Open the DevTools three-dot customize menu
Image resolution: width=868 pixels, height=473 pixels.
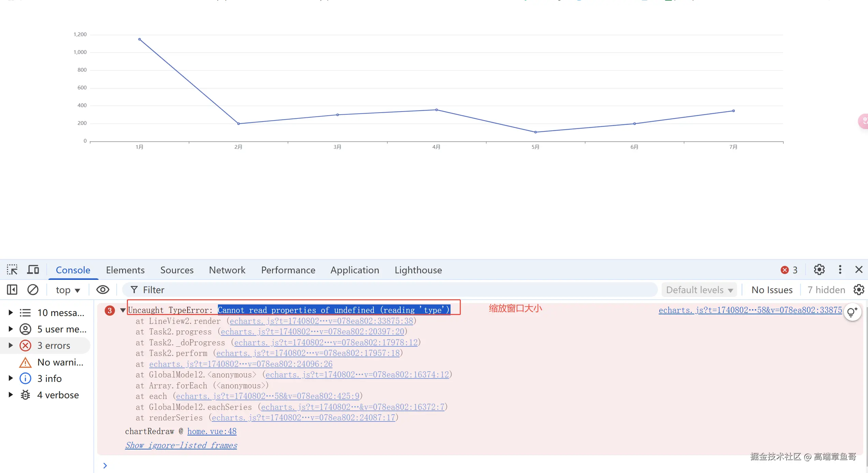coord(840,270)
